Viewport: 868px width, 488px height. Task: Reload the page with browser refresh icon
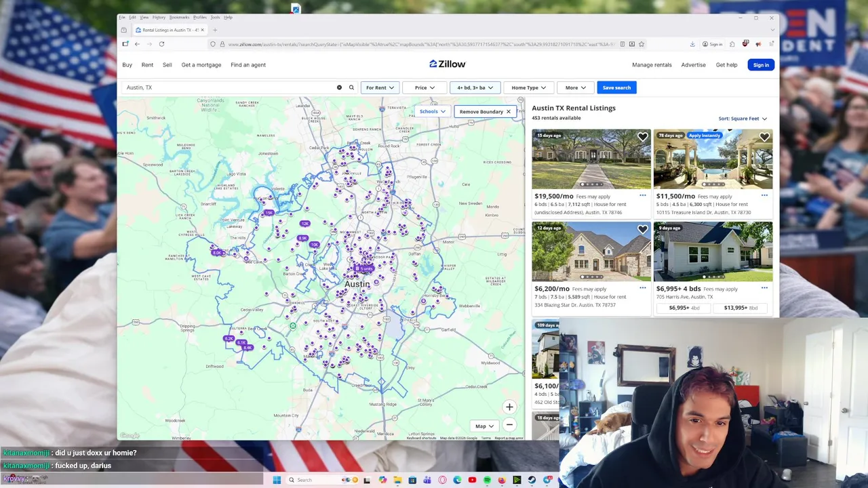click(161, 44)
